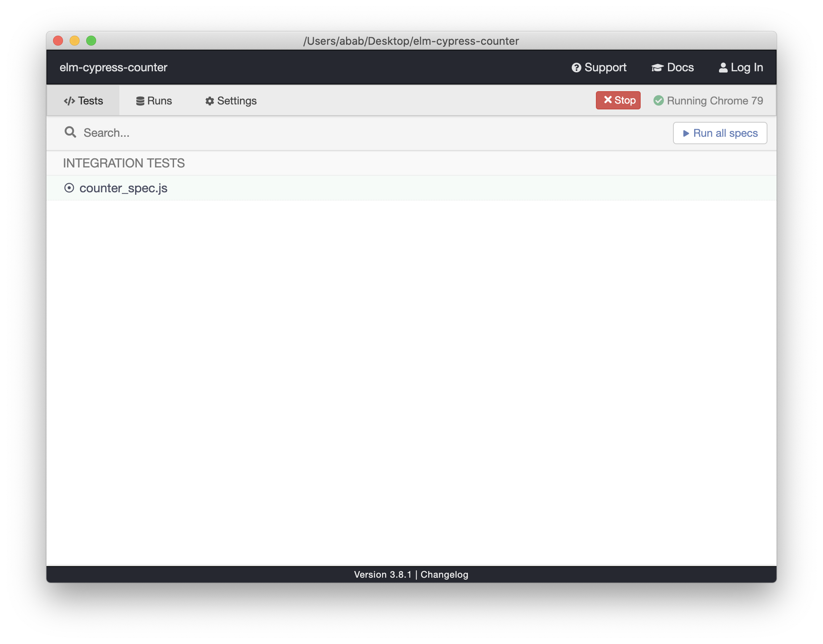Screen dimensions: 823x644
Task: Click the elm-cypress-counter project name
Action: 114,67
